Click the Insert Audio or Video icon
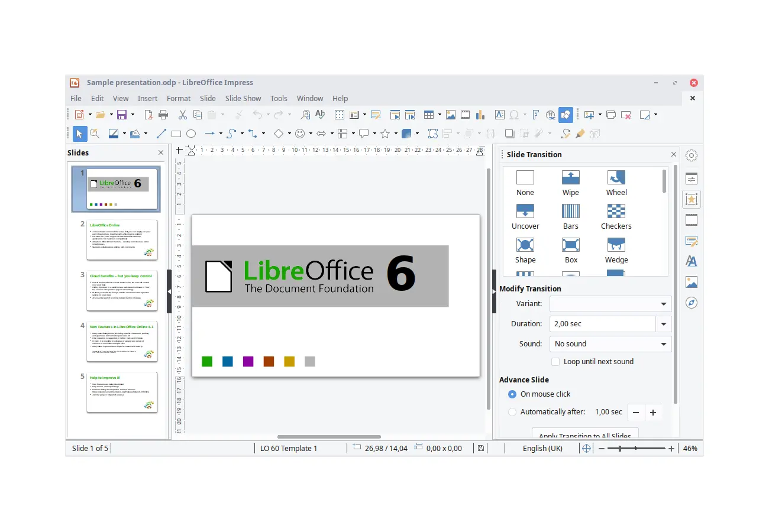Image resolution: width=769 pixels, height=532 pixels. tap(466, 115)
